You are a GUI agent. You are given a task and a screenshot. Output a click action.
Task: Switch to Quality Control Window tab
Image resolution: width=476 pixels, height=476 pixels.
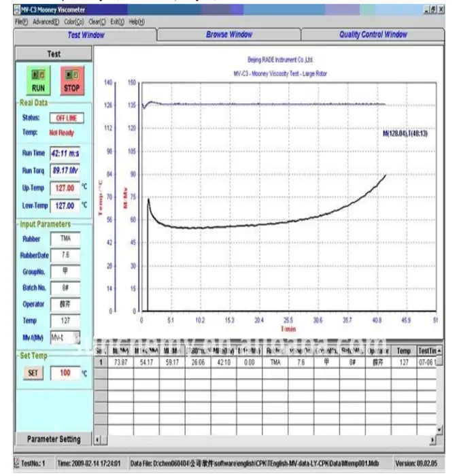373,35
